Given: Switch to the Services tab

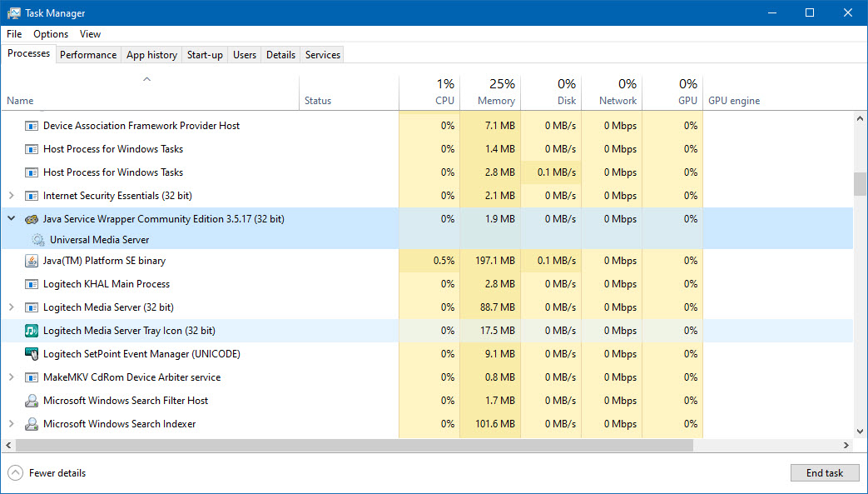Looking at the screenshot, I should [x=323, y=55].
